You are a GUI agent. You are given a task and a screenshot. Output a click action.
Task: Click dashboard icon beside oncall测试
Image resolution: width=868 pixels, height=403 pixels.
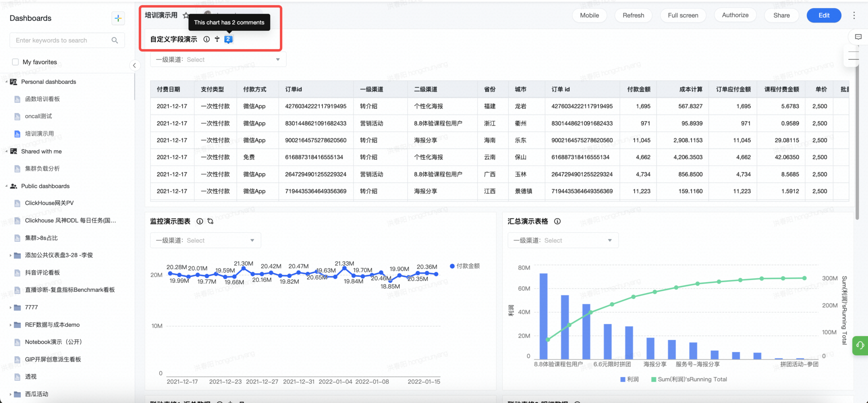click(x=17, y=116)
